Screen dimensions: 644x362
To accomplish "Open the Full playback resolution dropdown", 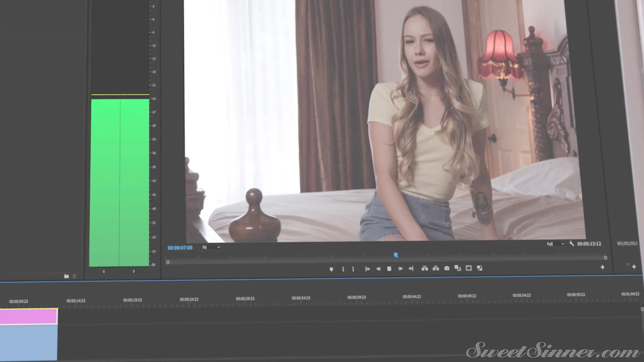I will pyautogui.click(x=555, y=244).
